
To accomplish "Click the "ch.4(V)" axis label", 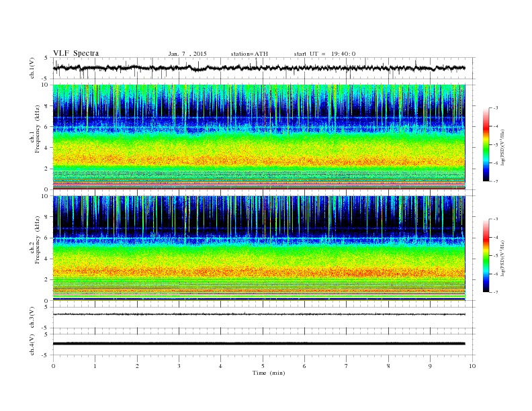I will (x=32, y=345).
